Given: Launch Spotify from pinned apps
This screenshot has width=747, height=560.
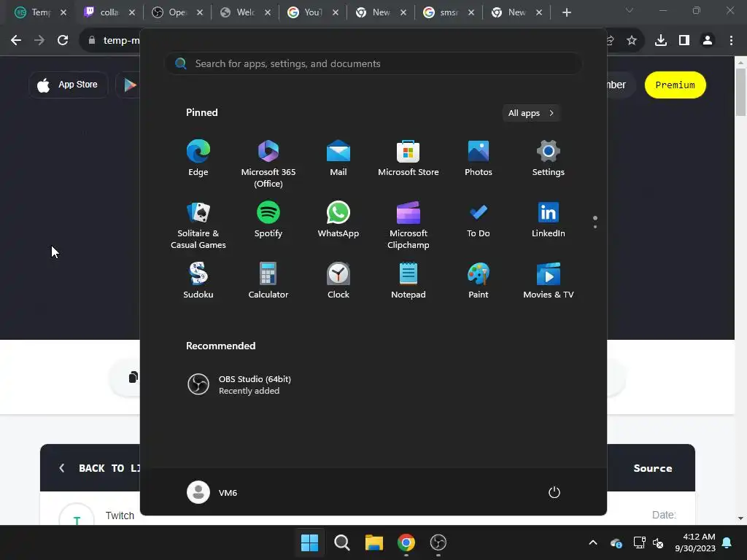Looking at the screenshot, I should pos(268,219).
